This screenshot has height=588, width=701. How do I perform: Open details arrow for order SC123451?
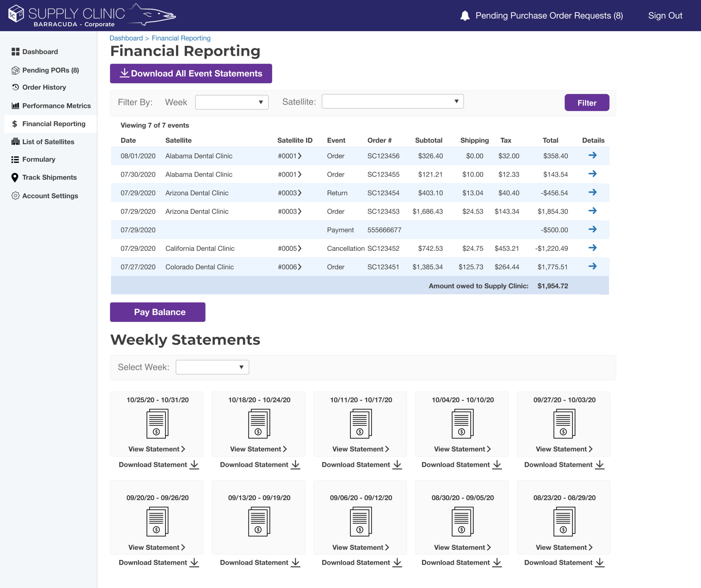(592, 266)
